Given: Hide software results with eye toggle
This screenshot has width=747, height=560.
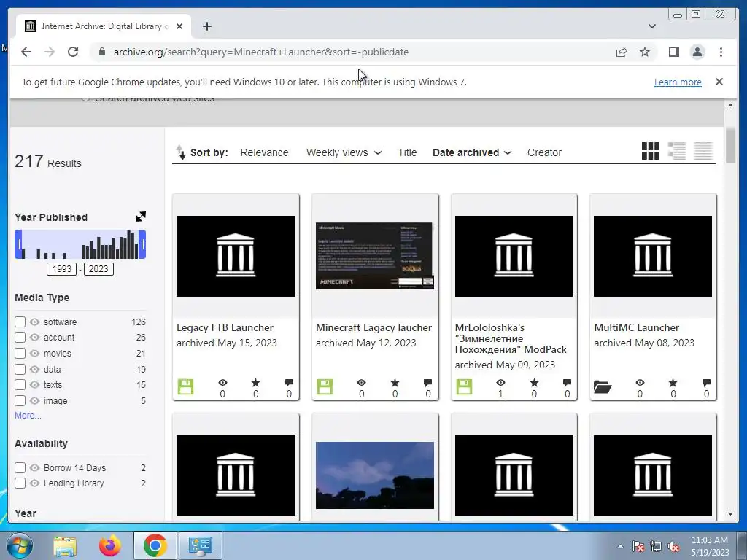Looking at the screenshot, I should [34, 322].
